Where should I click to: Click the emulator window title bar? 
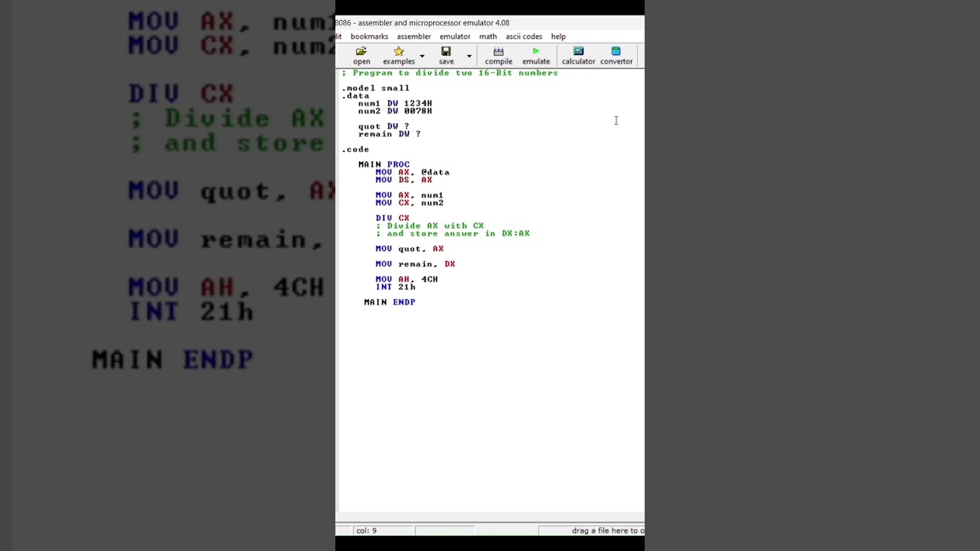tap(490, 23)
